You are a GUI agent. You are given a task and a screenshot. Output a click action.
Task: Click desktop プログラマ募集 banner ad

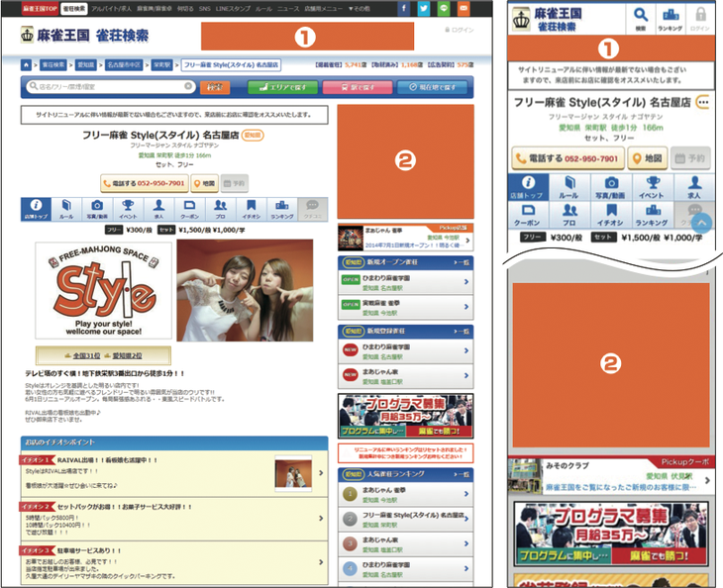pyautogui.click(x=406, y=416)
